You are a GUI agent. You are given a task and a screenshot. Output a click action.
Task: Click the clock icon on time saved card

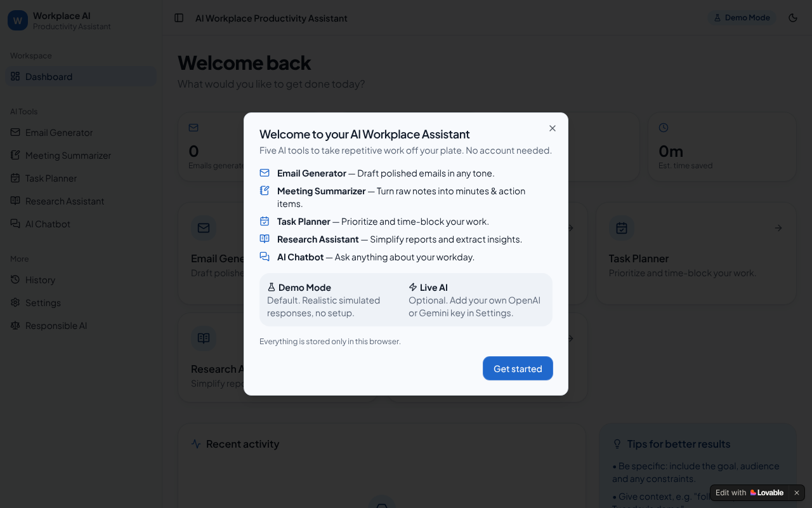[664, 128]
